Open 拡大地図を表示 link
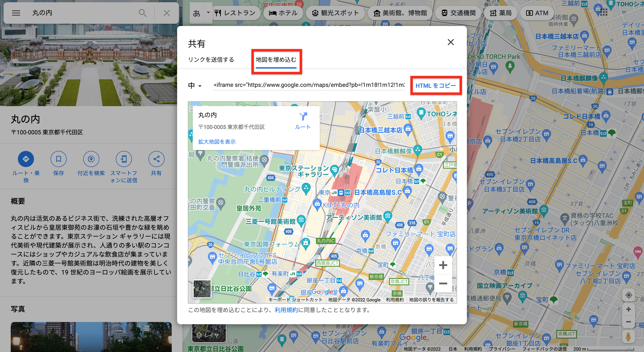This screenshot has height=352, width=644. click(217, 142)
